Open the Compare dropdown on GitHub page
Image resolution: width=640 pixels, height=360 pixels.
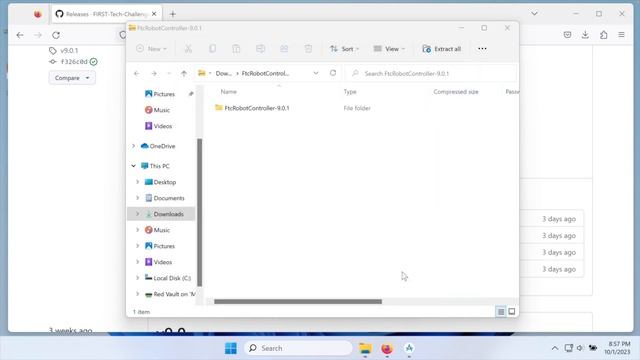[x=72, y=78]
